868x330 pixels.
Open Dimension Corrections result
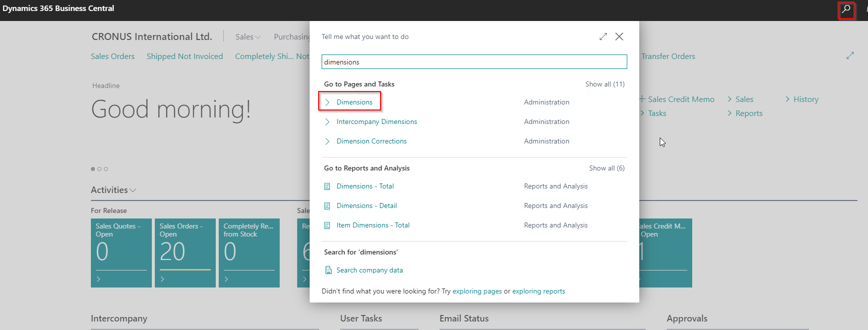pyautogui.click(x=372, y=141)
